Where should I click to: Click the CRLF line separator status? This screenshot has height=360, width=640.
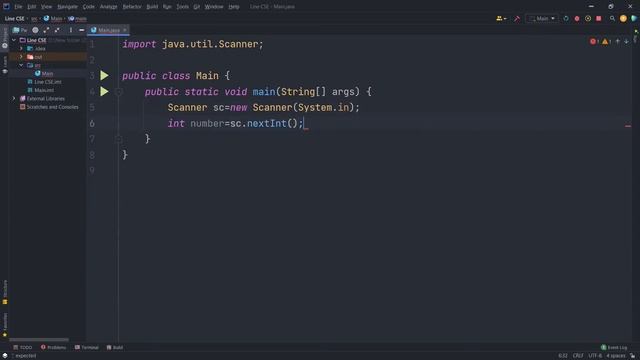[x=578, y=356]
